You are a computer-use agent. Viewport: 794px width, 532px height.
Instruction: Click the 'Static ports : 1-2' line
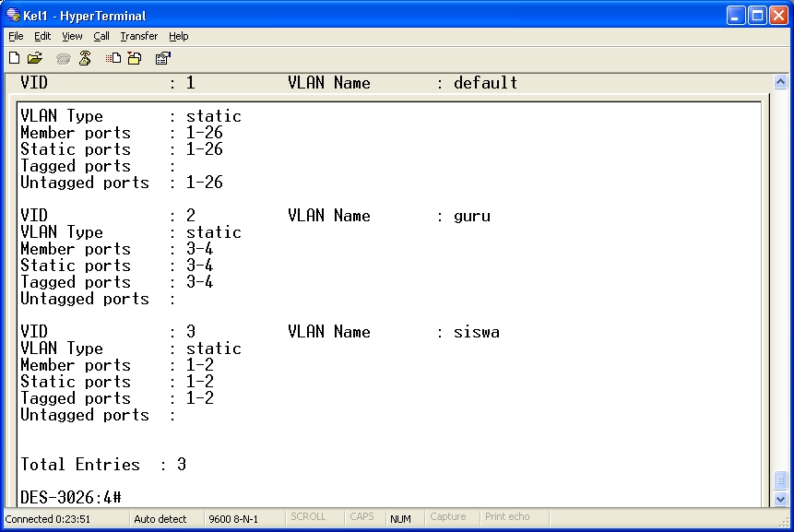click(116, 382)
